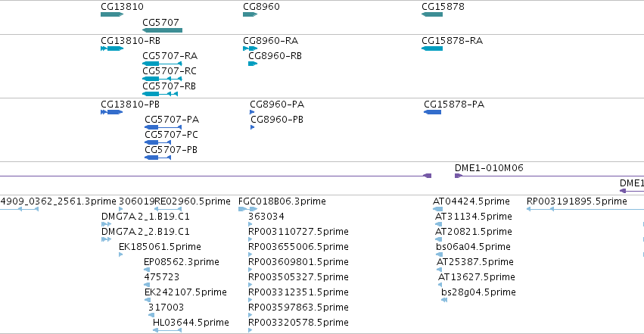Select EST HL03644.5prime label
This screenshot has width=644, height=334.
click(x=191, y=323)
